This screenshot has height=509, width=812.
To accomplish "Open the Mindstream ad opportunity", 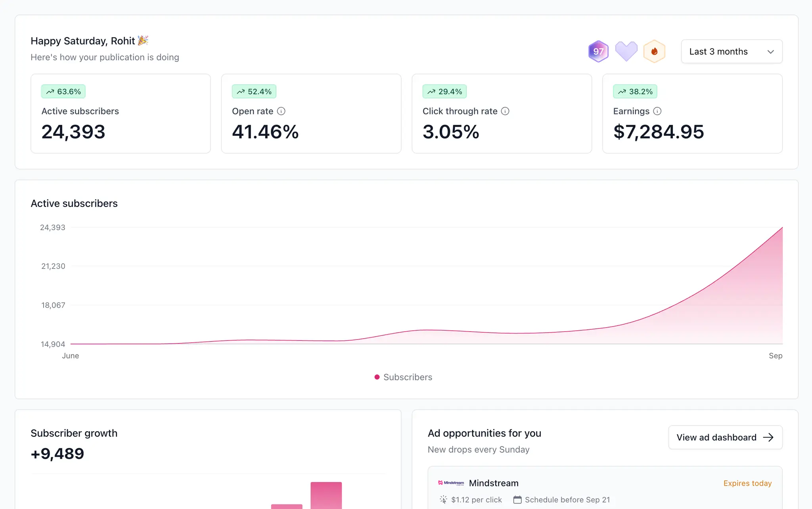I will [x=494, y=483].
